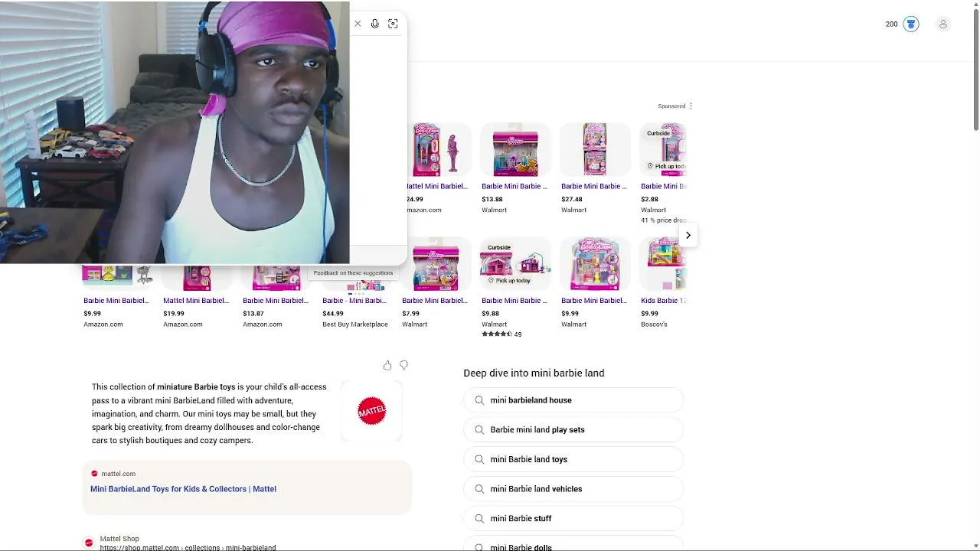Open the Mattel Shop result site name
980x551 pixels.
119,539
